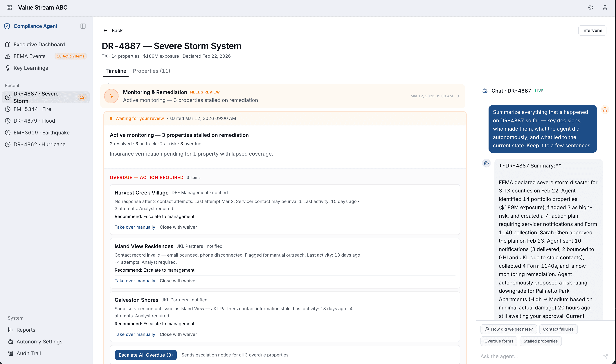The height and width of the screenshot is (364, 616).
Task: Click the Waiting for your review status
Action: click(x=140, y=118)
